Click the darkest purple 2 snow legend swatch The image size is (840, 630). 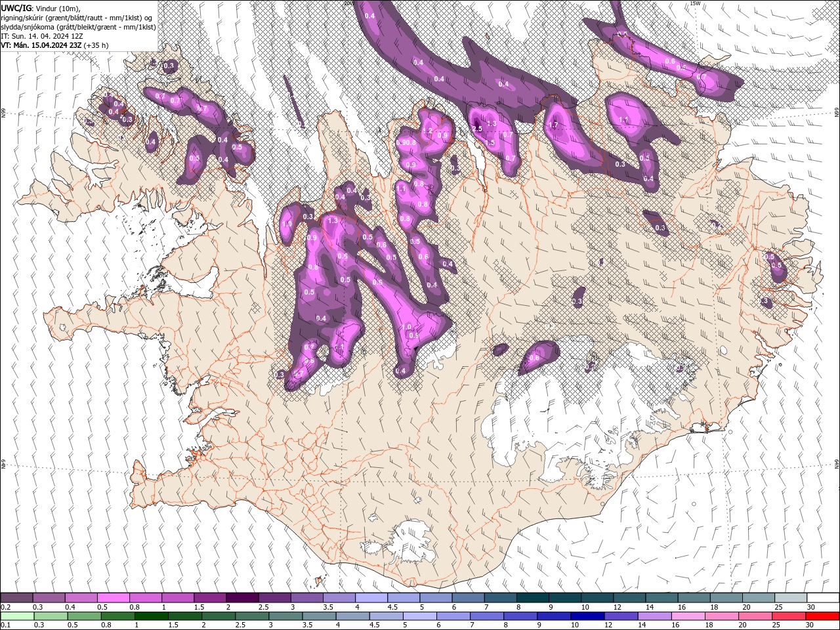click(242, 598)
